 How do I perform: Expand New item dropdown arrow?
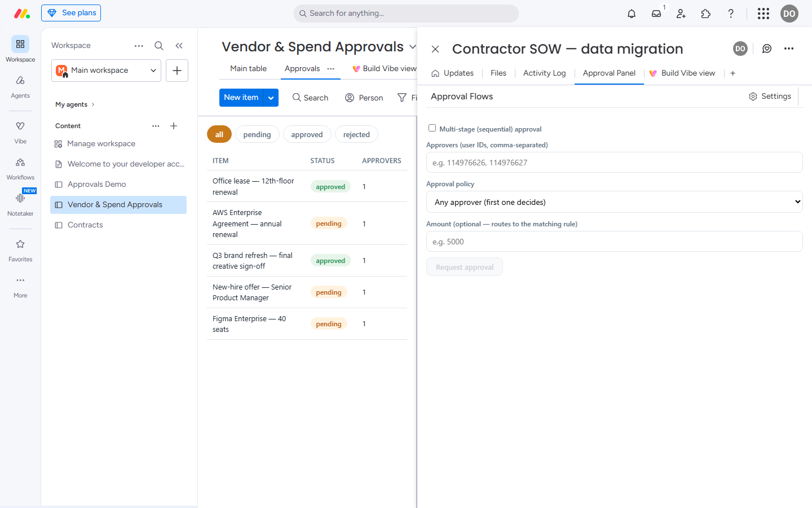[x=271, y=98]
